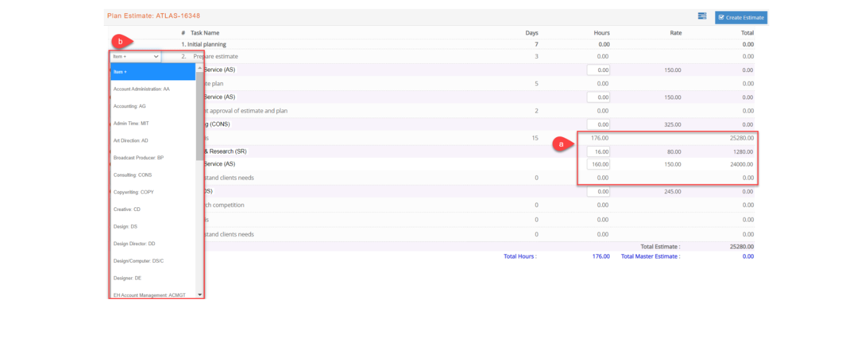Image resolution: width=868 pixels, height=352 pixels.
Task: Click the Total Hours label
Action: pyautogui.click(x=520, y=257)
